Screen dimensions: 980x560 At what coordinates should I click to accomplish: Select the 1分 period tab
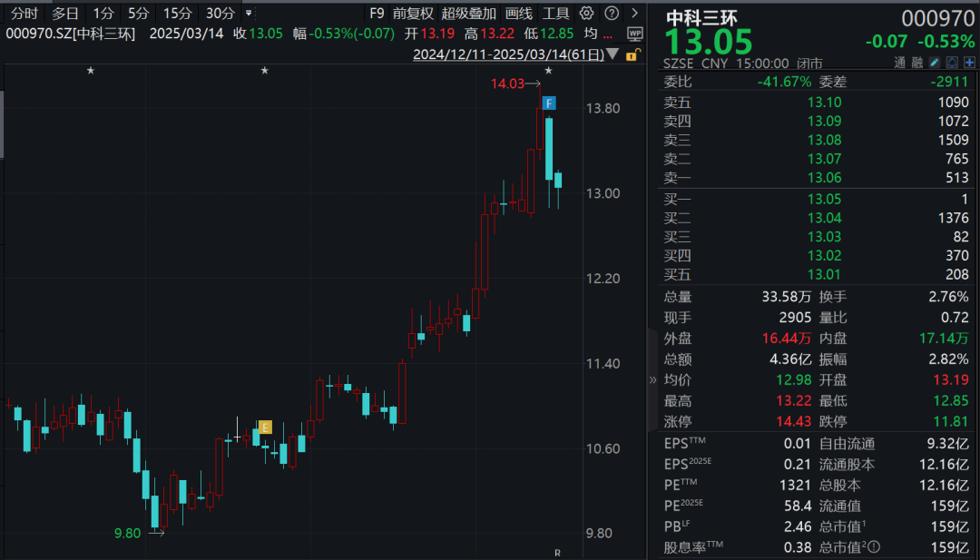[103, 13]
